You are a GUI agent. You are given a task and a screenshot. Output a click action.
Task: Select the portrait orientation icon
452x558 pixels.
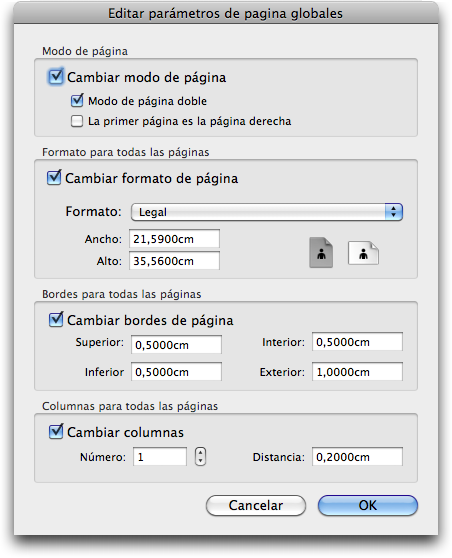(x=321, y=253)
